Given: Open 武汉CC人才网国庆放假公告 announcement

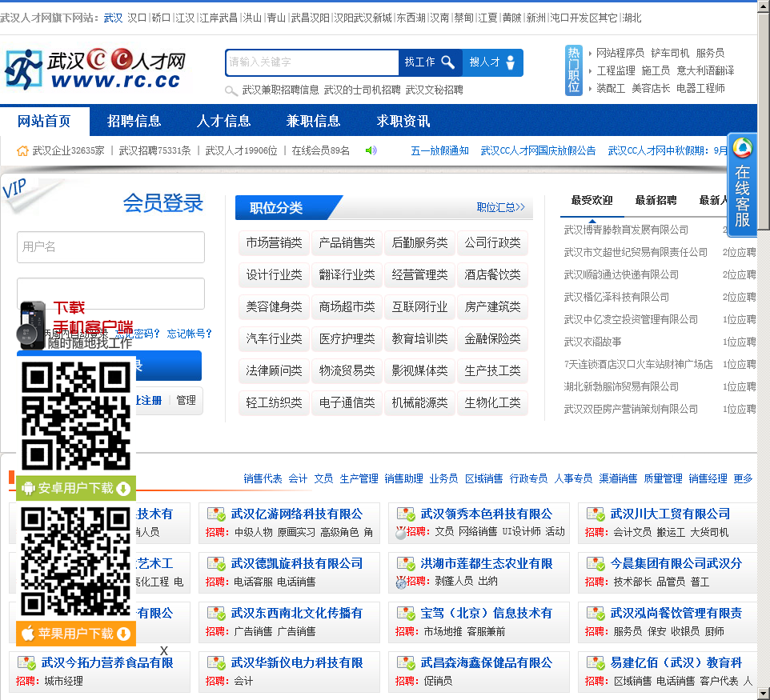Looking at the screenshot, I should (x=538, y=150).
